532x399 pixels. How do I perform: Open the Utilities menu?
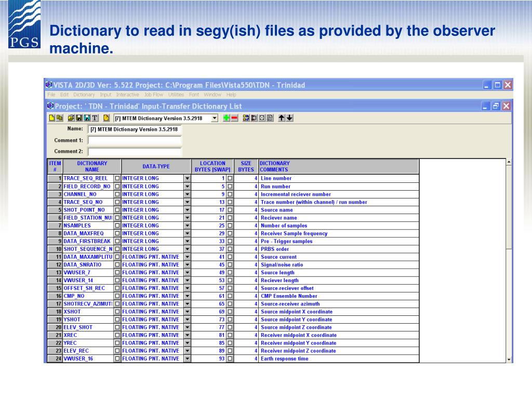176,95
